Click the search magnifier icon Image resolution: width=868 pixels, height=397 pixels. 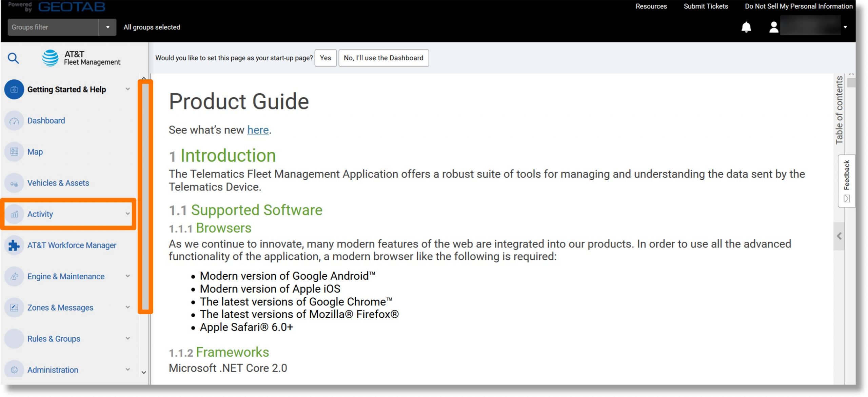pos(13,58)
